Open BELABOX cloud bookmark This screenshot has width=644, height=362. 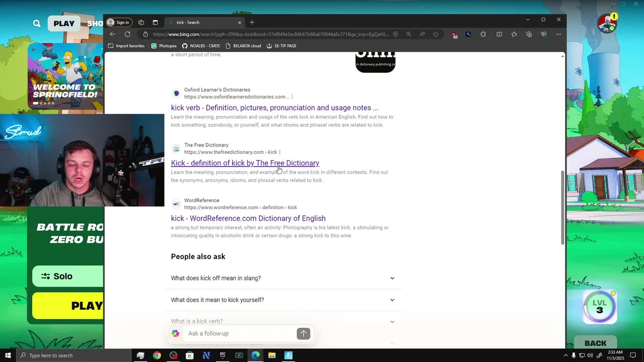(x=243, y=46)
